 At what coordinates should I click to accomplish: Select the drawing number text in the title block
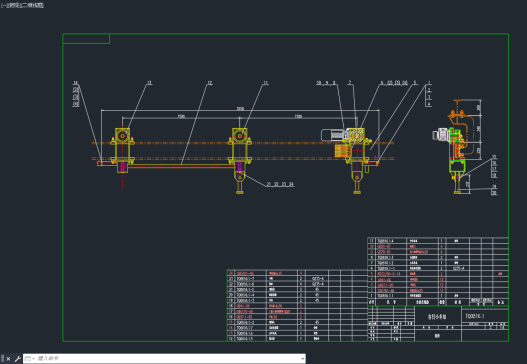tap(475, 316)
